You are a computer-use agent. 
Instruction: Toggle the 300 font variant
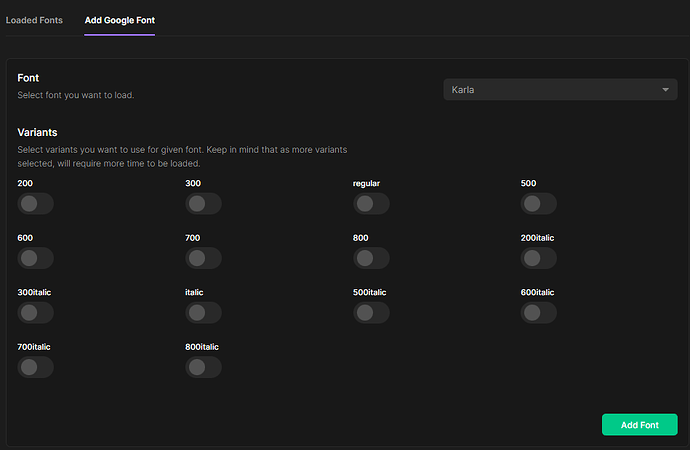203,204
